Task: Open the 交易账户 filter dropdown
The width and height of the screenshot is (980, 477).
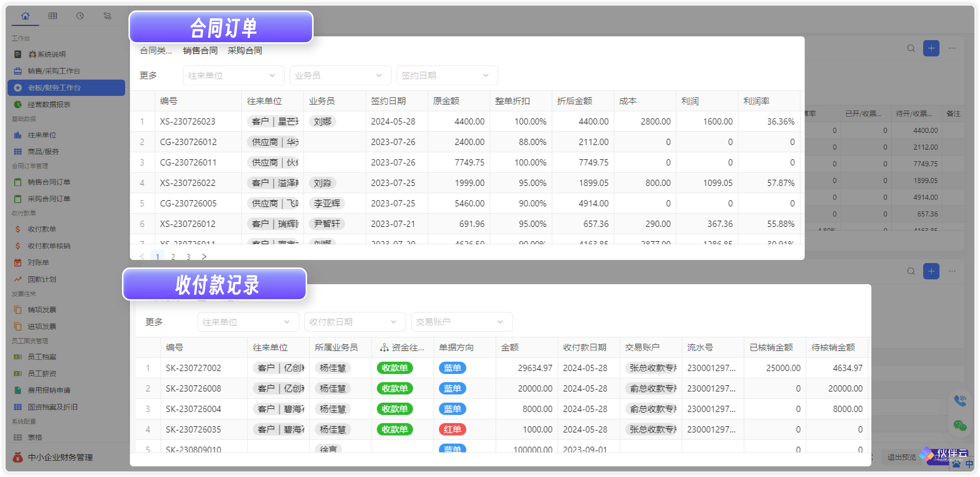Action: pos(461,322)
